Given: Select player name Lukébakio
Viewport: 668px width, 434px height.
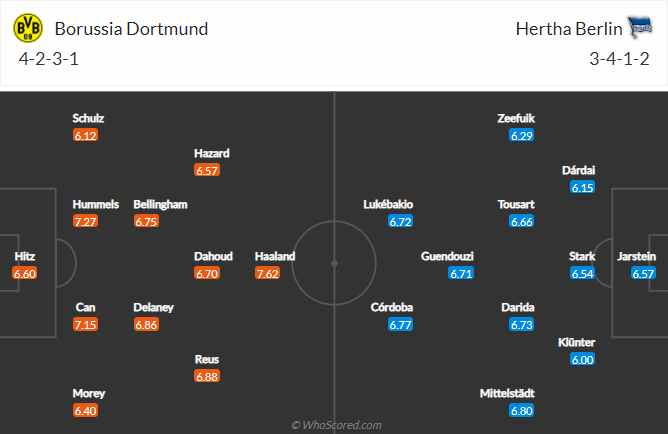Looking at the screenshot, I should (388, 204).
